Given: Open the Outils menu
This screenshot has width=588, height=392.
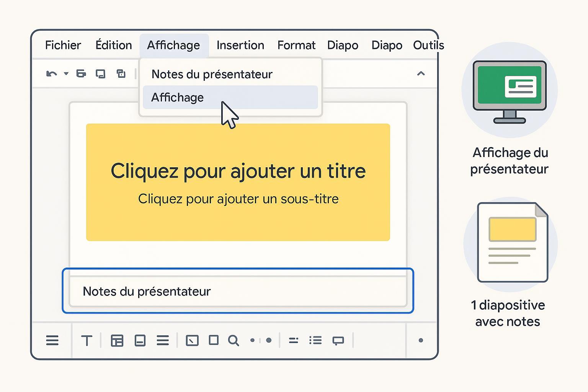Looking at the screenshot, I should (x=428, y=45).
